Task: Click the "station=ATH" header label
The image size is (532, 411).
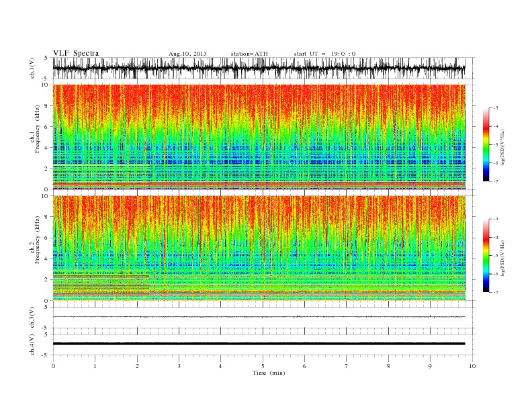Action: pos(249,54)
